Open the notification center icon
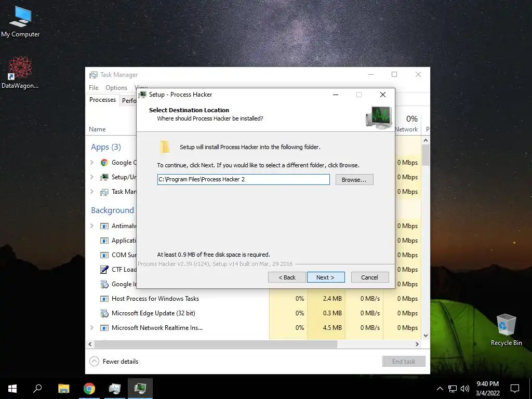The image size is (532, 399). 515,389
